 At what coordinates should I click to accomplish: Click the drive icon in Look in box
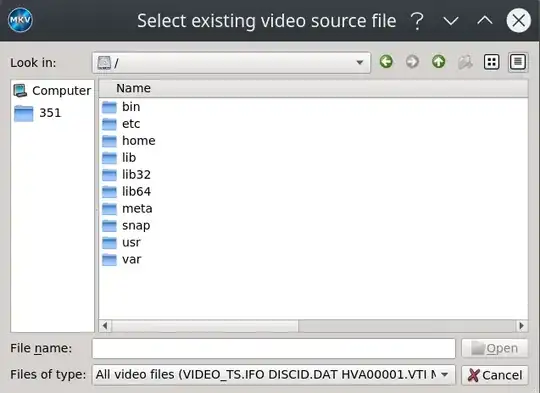point(104,63)
